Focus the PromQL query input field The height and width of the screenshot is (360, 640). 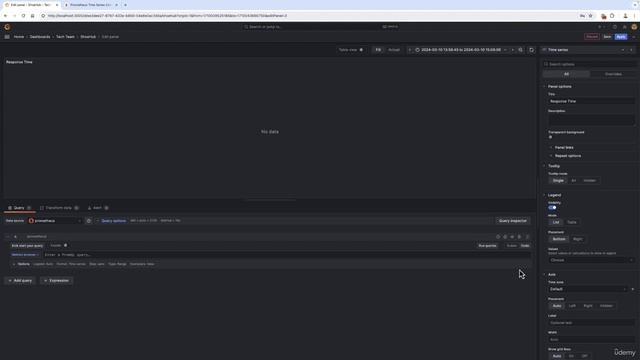286,255
